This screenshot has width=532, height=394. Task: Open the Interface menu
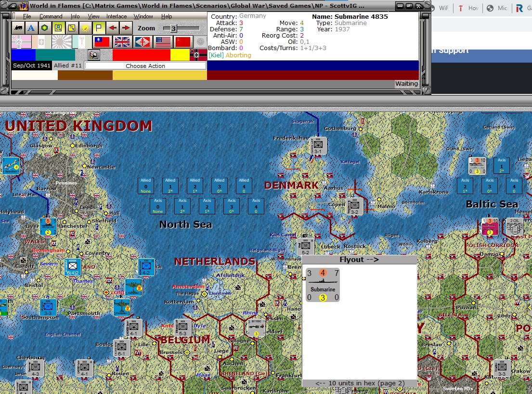click(117, 16)
